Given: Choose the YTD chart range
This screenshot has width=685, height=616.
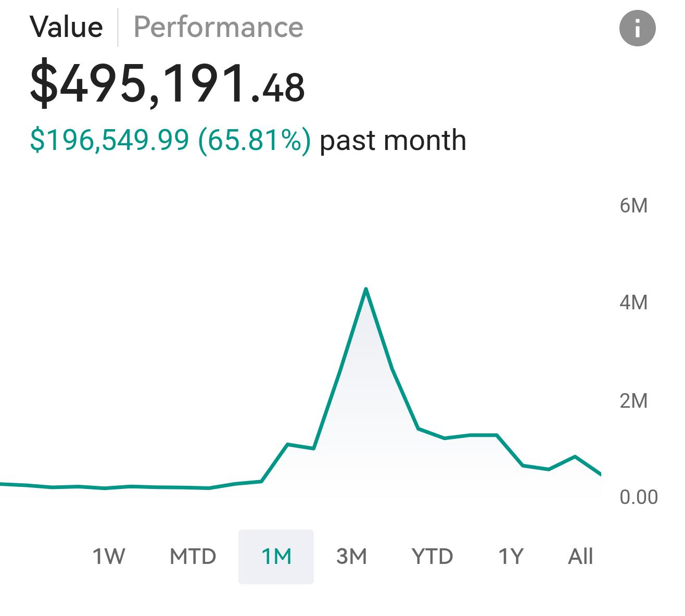Looking at the screenshot, I should (x=432, y=557).
